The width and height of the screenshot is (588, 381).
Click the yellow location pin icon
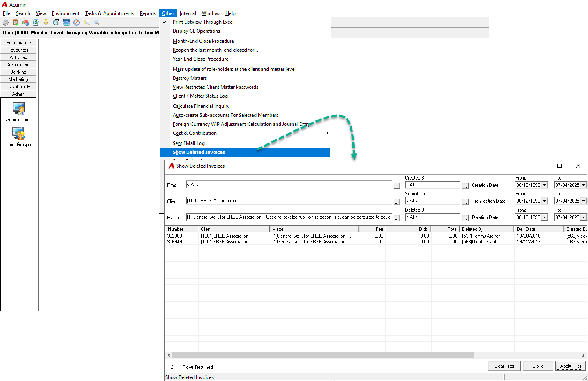(46, 22)
